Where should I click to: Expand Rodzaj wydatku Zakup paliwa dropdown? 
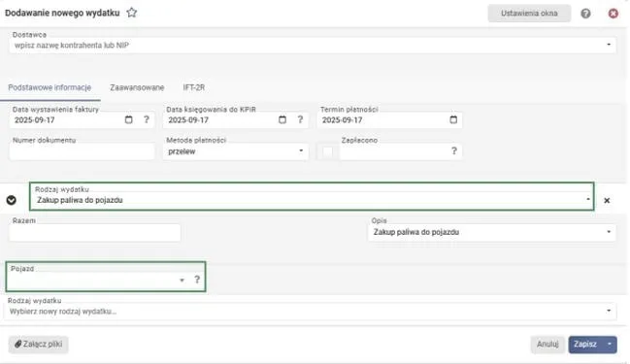point(588,199)
